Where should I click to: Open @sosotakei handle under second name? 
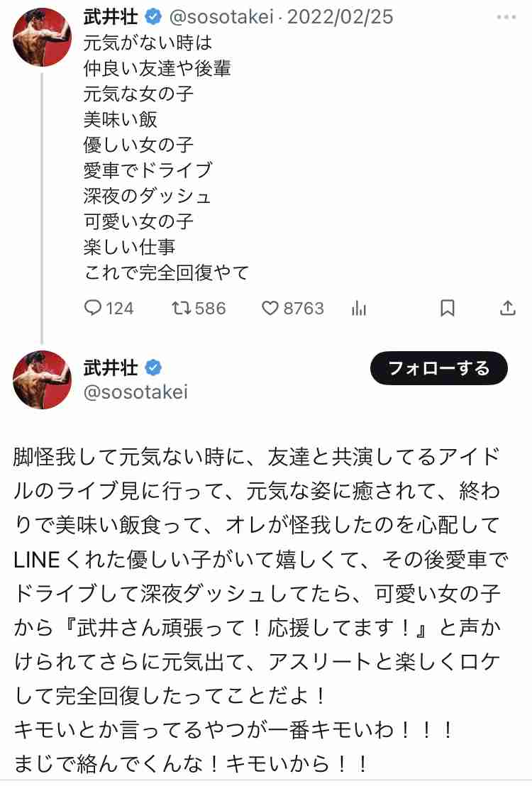point(135,392)
